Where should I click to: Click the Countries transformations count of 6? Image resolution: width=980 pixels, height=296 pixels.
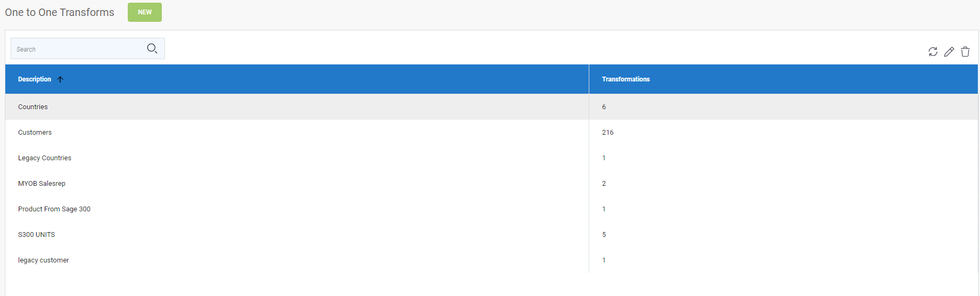[x=604, y=107]
